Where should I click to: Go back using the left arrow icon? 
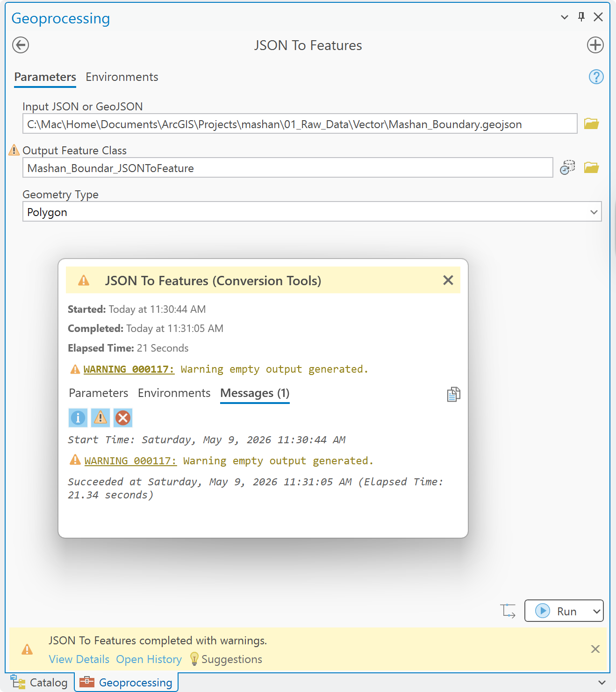click(x=21, y=45)
